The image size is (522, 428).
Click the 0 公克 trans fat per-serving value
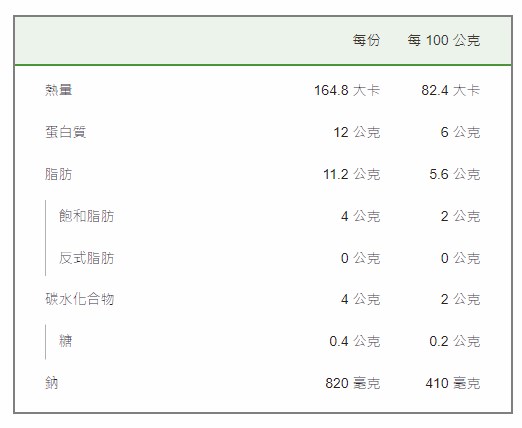click(360, 258)
